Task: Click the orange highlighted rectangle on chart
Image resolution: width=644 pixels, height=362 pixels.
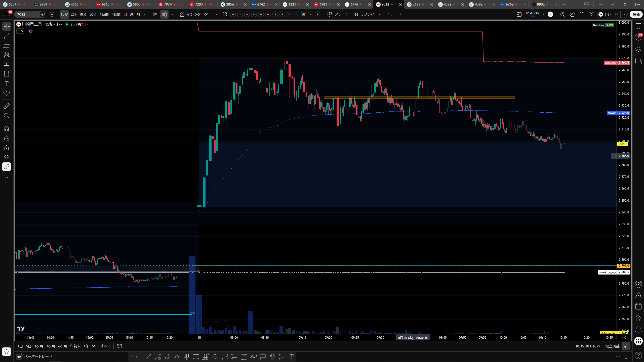Action: [x=419, y=98]
